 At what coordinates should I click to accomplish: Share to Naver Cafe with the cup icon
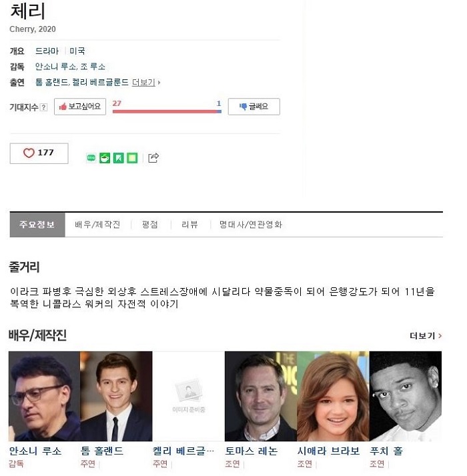(x=105, y=158)
